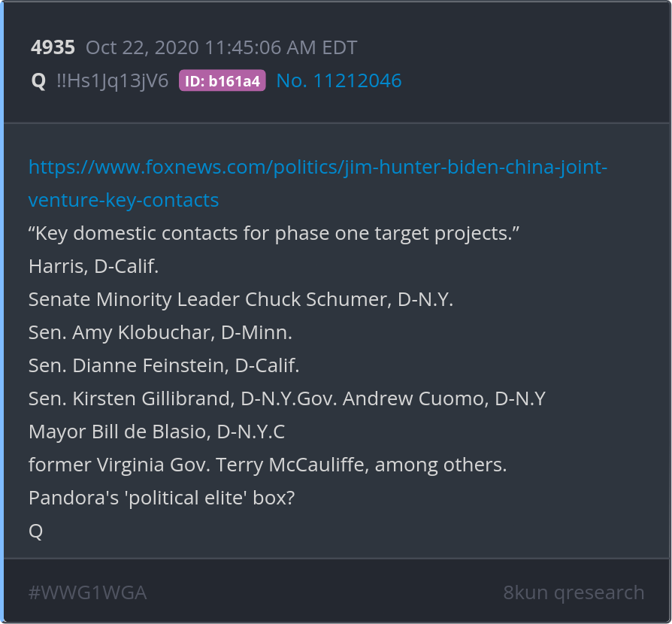Click the Pandora's 'political elite' box line

[x=161, y=498]
